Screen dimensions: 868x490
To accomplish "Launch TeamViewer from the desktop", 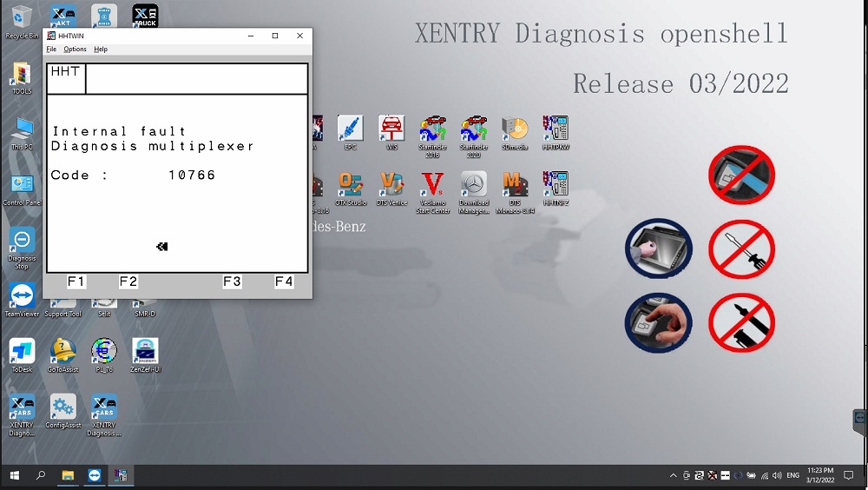I will [x=22, y=301].
